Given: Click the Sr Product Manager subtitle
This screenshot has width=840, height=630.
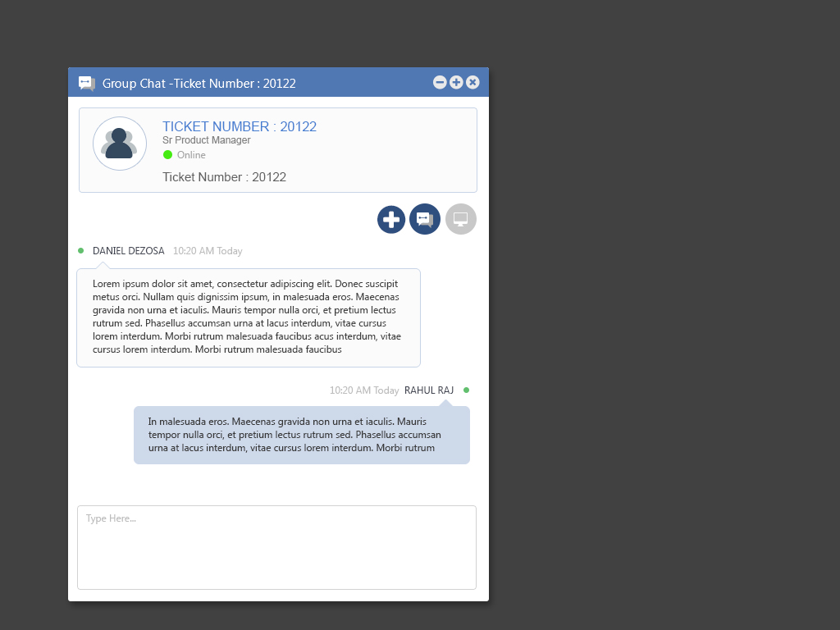Looking at the screenshot, I should pos(207,140).
